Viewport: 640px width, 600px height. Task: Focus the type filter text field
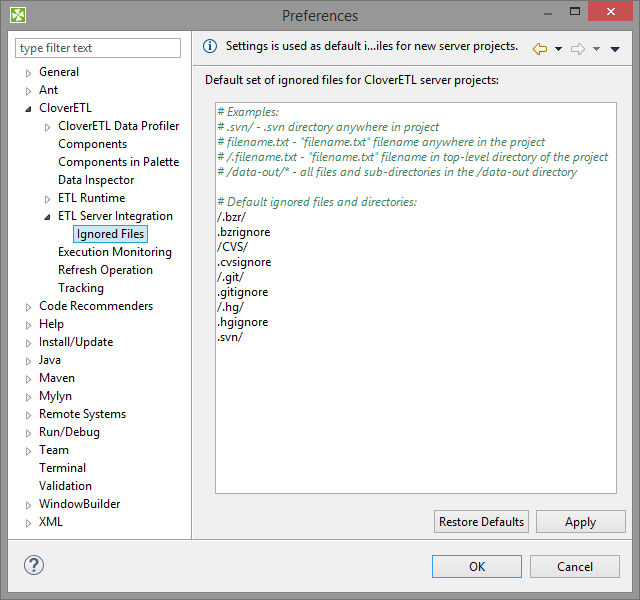pos(98,48)
